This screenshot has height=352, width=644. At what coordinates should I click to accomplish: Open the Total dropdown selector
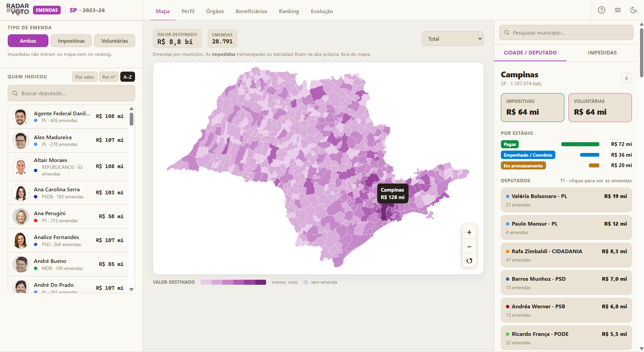click(x=453, y=39)
